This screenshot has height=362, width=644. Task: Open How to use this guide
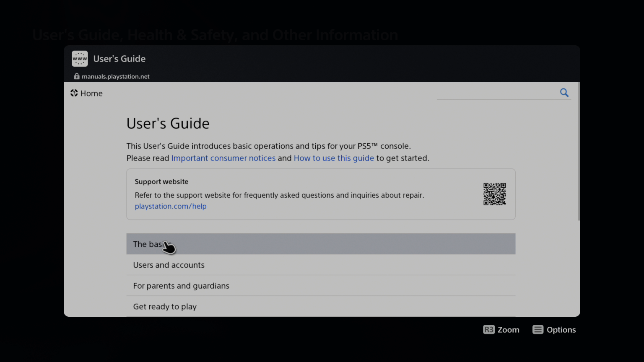coord(334,158)
